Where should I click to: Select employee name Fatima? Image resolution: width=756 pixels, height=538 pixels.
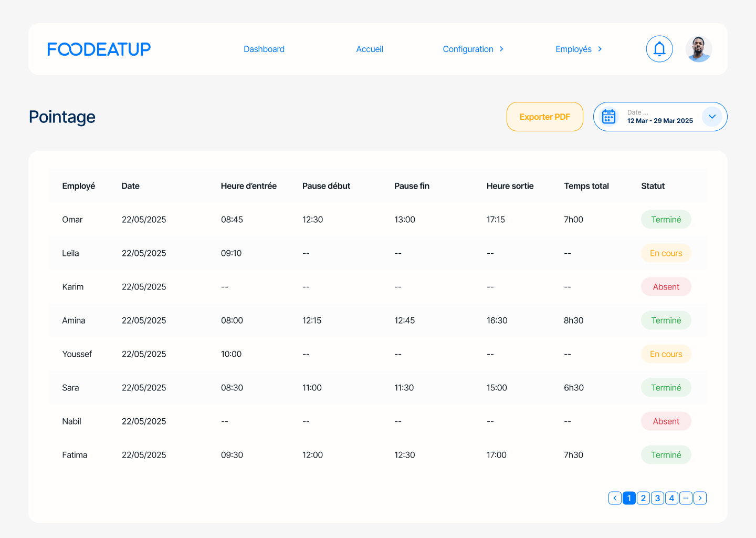[x=75, y=455]
